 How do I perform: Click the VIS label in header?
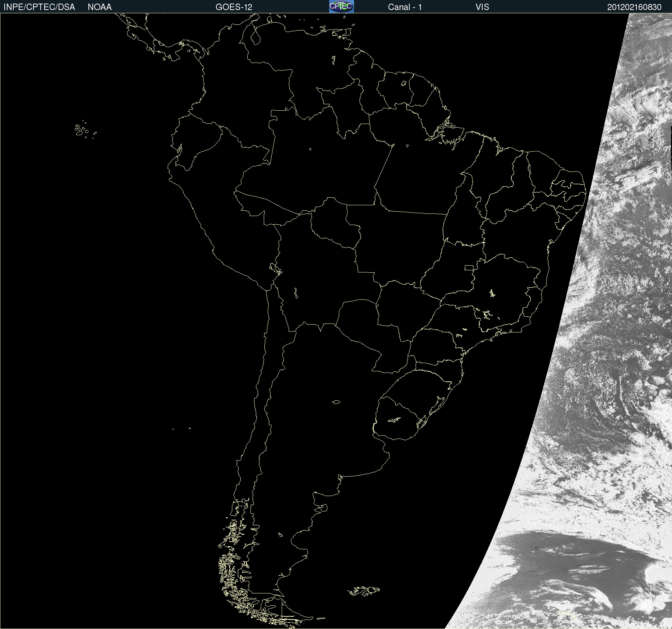482,7
